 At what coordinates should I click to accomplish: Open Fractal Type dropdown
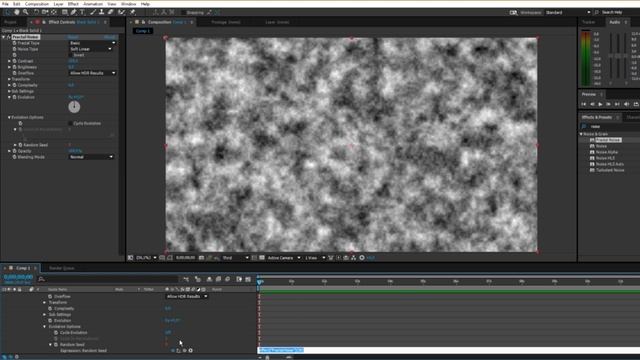point(92,43)
